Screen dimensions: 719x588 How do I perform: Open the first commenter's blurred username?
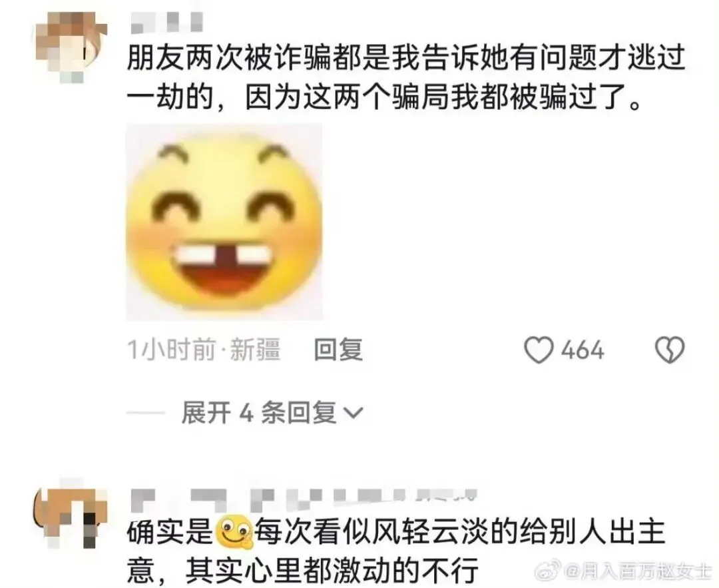(x=167, y=22)
